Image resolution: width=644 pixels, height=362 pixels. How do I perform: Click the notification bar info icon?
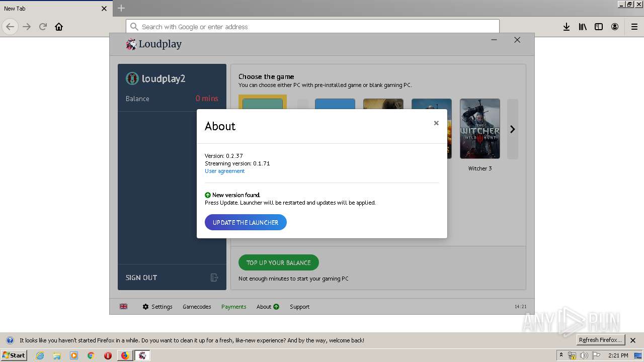10,340
